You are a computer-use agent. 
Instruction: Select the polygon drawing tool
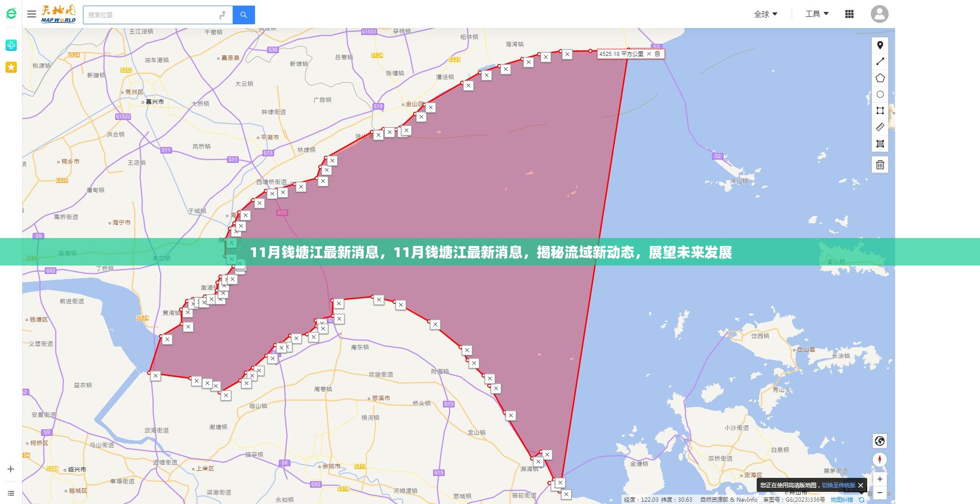point(880,78)
